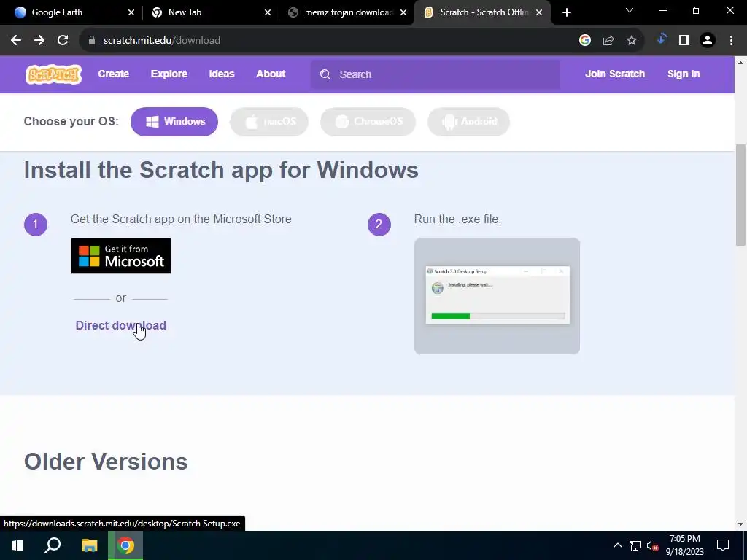Share this page using share icon

608,41
